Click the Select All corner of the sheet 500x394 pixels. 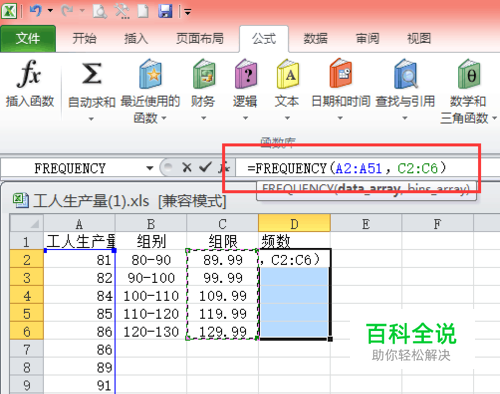point(27,223)
